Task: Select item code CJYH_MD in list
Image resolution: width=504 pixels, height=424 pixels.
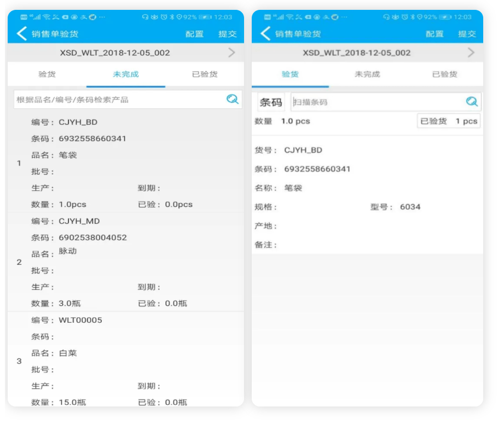Action: (x=79, y=221)
